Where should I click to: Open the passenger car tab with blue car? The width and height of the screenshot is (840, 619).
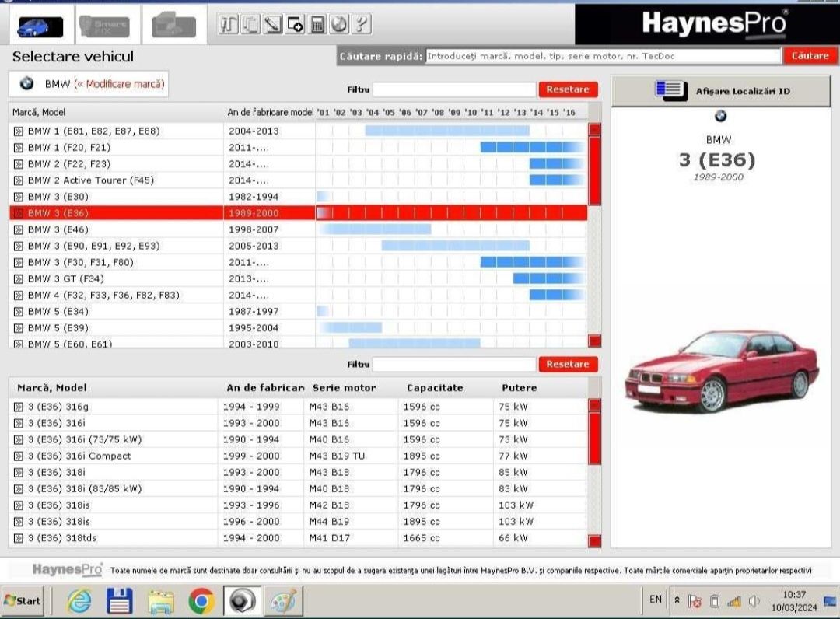(x=40, y=26)
